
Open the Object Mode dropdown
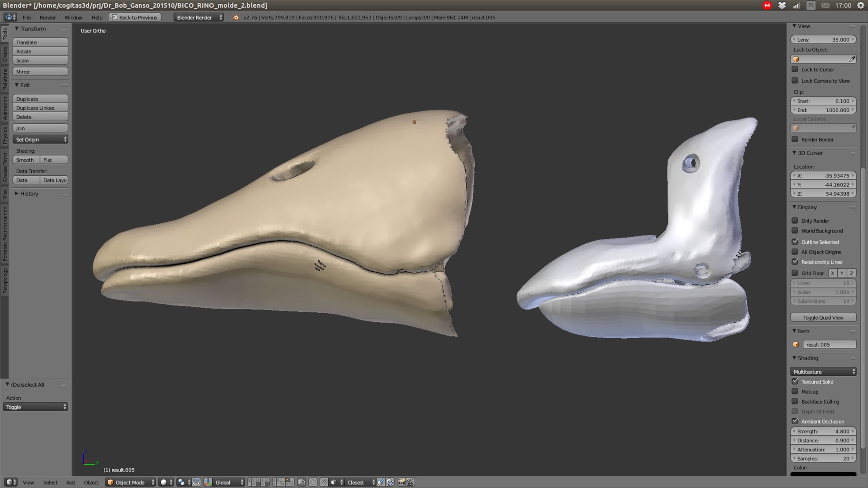(x=130, y=482)
